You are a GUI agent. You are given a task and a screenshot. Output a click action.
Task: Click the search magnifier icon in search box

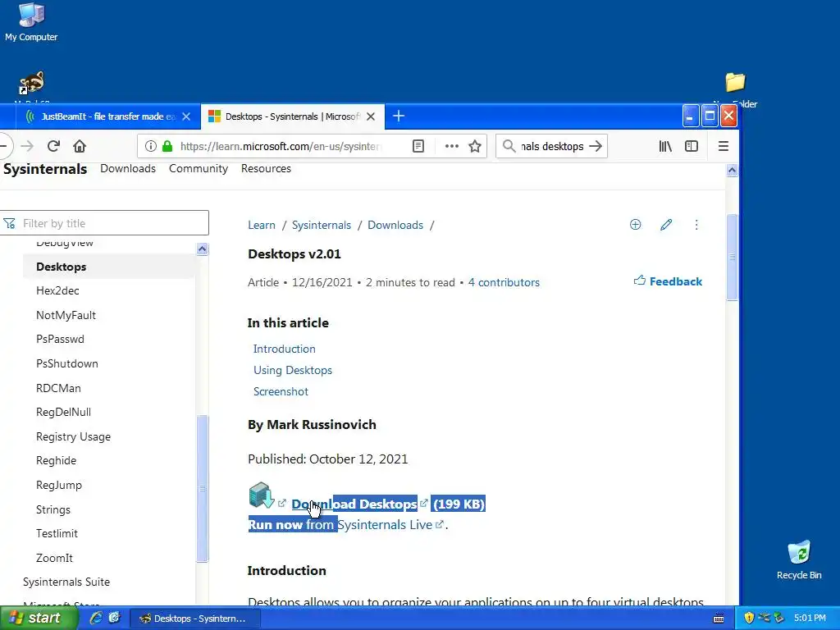pos(509,146)
